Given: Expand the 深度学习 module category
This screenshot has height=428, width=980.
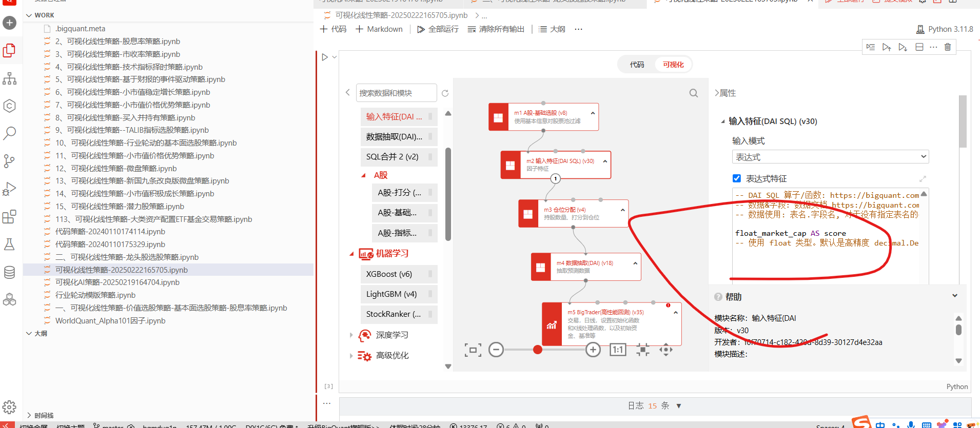Looking at the screenshot, I should [351, 335].
